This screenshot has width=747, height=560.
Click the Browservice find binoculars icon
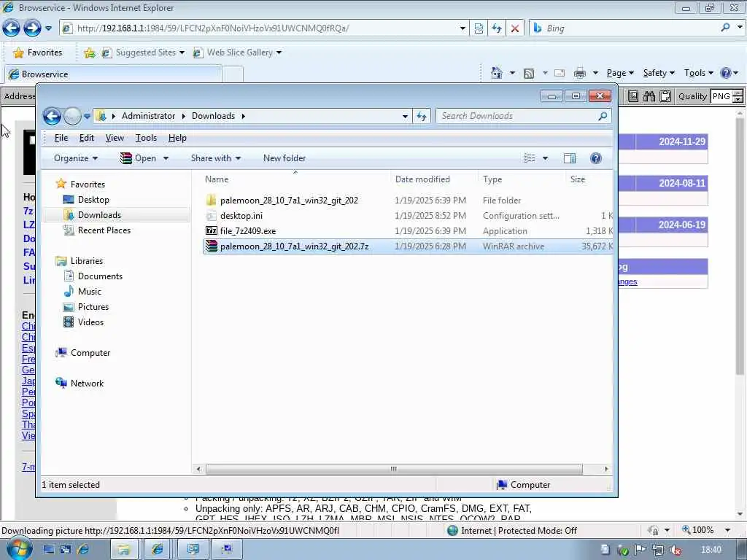coord(649,96)
